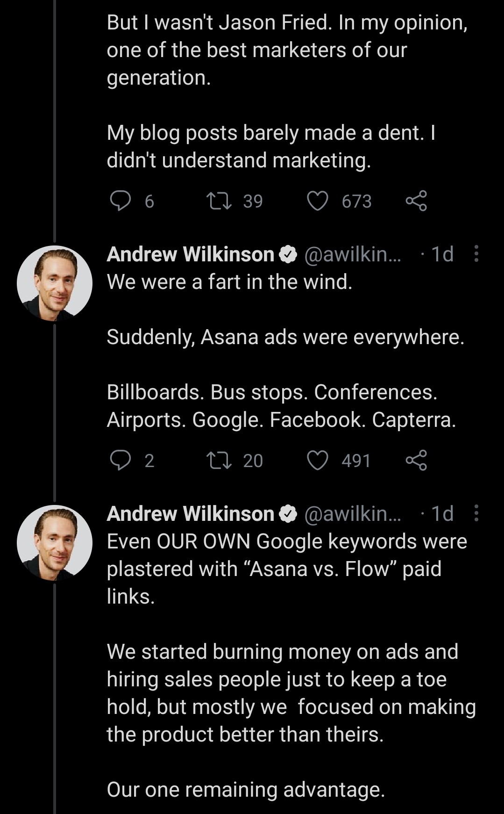Like the tweet with 491 likes

click(318, 461)
